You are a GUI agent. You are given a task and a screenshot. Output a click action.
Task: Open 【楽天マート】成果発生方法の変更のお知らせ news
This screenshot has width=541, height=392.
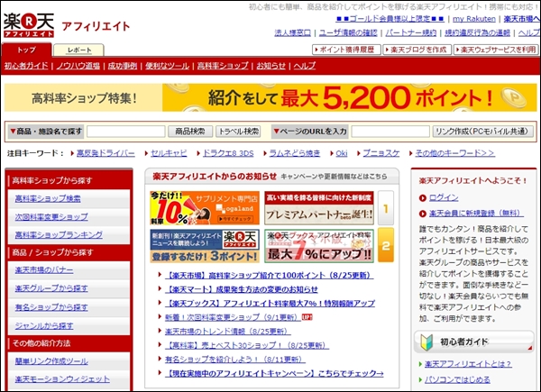point(242,289)
